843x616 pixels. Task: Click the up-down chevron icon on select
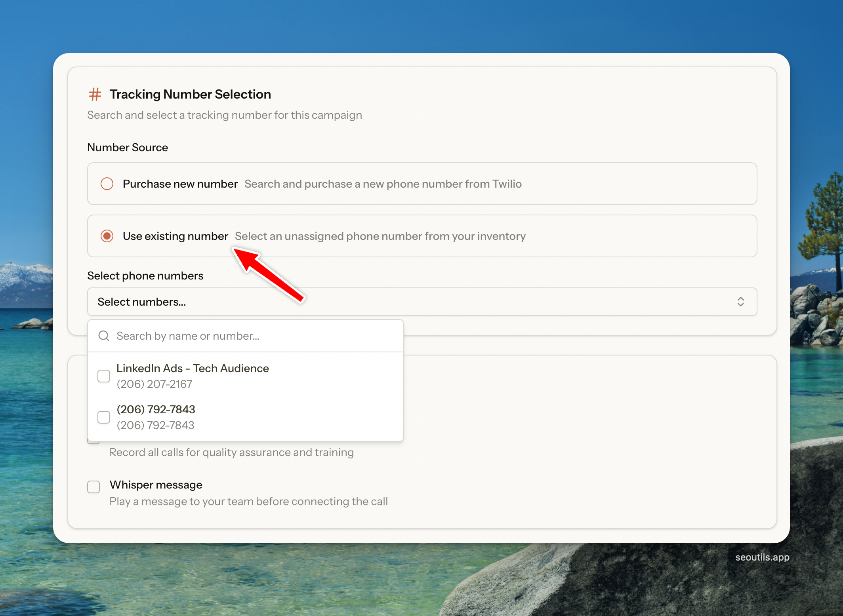click(740, 302)
